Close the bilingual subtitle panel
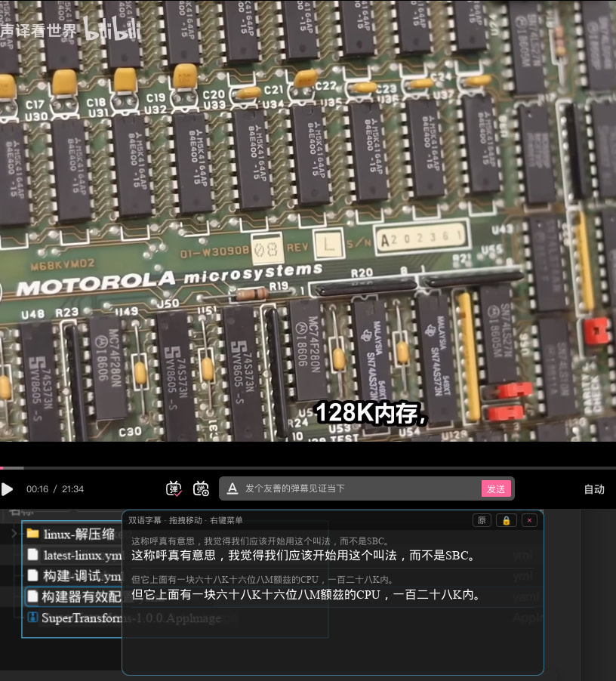 point(529,520)
